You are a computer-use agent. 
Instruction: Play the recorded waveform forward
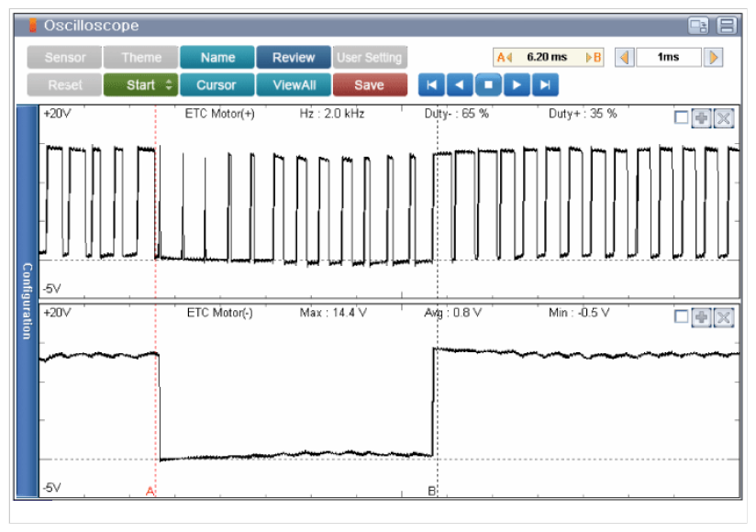pos(517,85)
